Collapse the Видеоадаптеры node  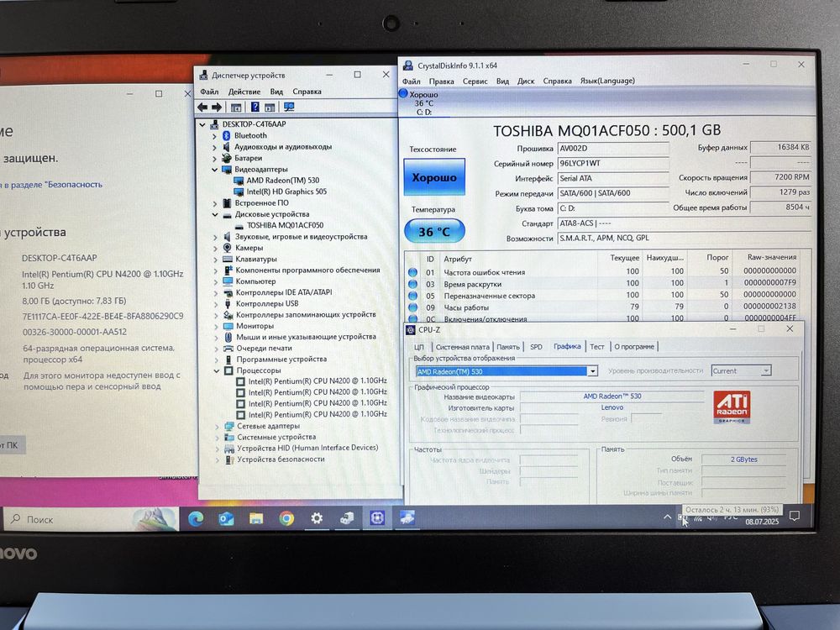click(214, 170)
